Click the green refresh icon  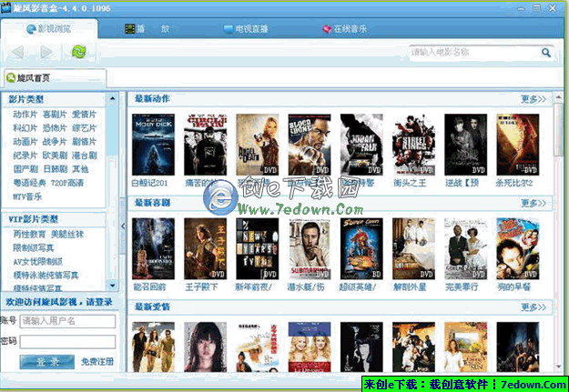(78, 52)
